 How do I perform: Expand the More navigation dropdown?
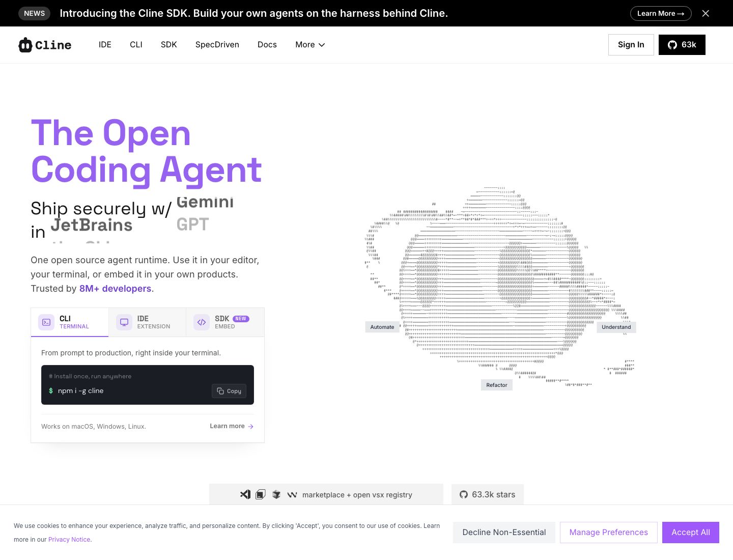[x=310, y=45]
